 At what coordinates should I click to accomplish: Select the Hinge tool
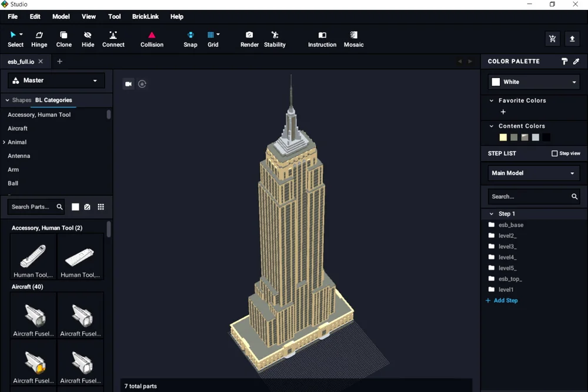pyautogui.click(x=39, y=39)
